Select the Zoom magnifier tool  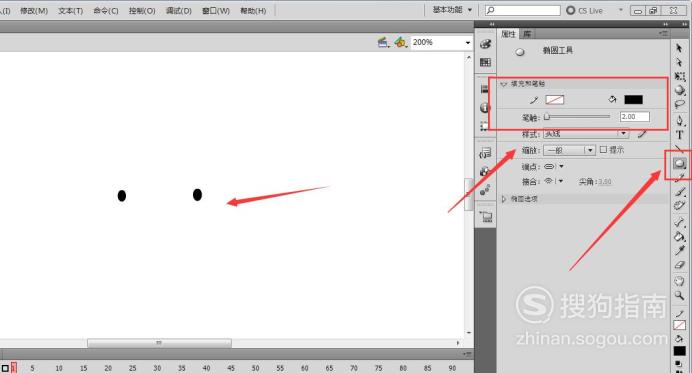pos(680,295)
